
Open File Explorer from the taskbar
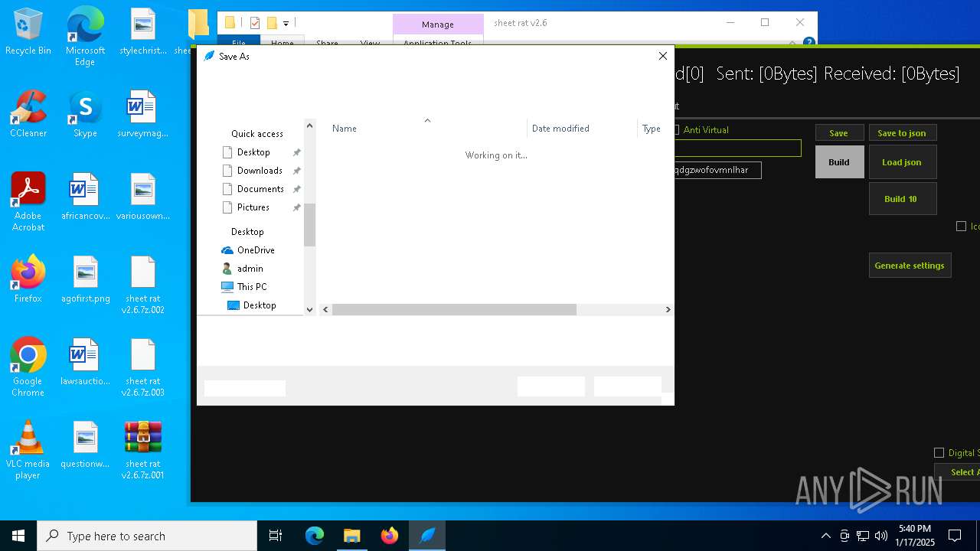[351, 536]
